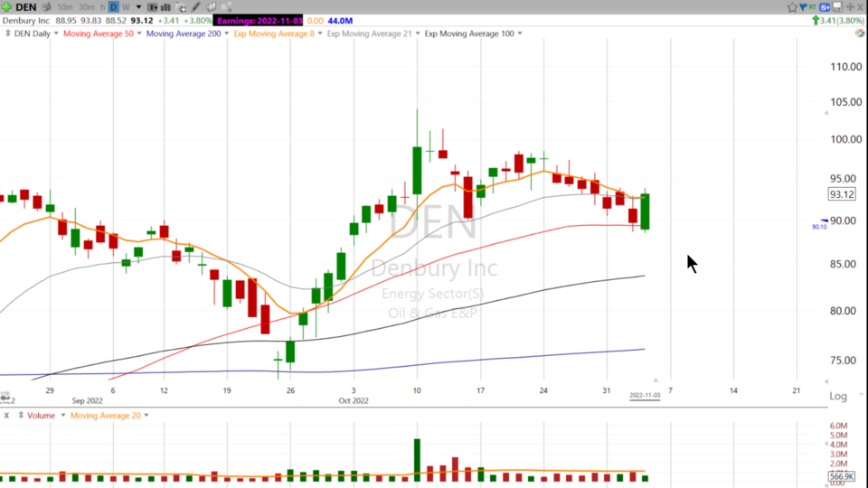868x488 pixels.
Task: Click the blue flag icon
Action: pos(803,7)
